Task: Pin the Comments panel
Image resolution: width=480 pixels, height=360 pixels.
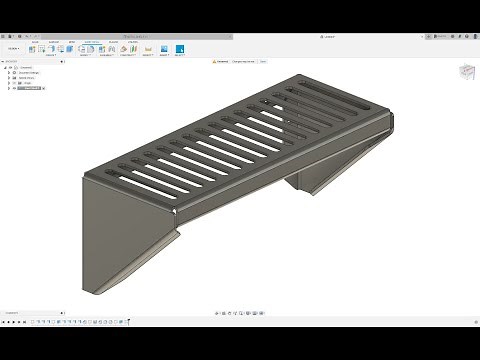Action: (61, 313)
